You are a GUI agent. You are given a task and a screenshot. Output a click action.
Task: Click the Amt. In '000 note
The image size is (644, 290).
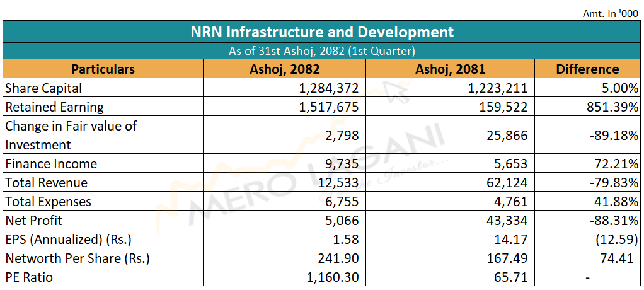click(610, 12)
